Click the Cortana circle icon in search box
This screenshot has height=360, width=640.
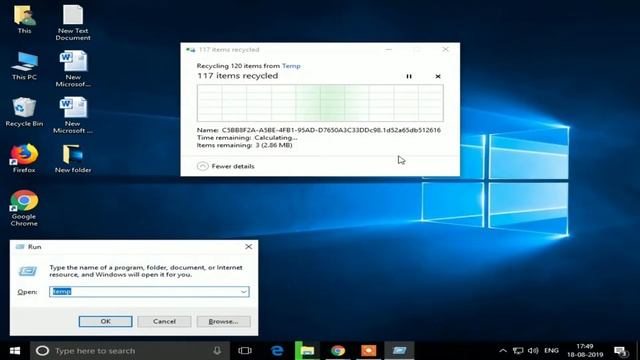42,351
